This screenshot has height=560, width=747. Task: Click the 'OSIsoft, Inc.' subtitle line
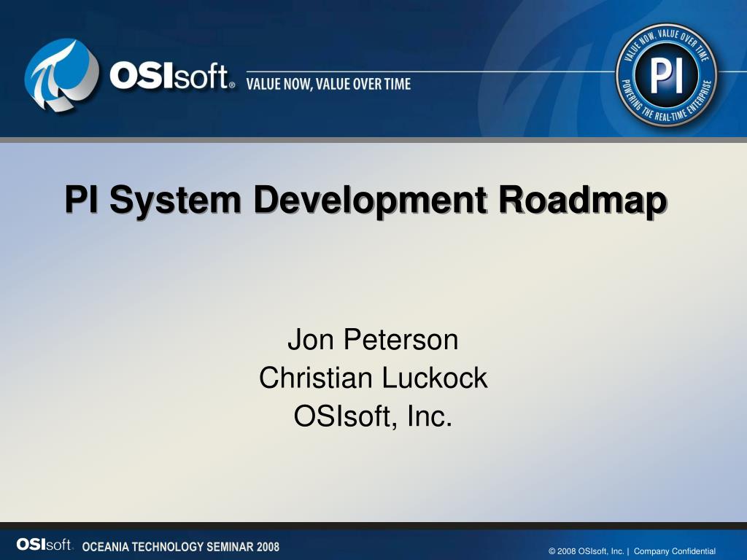point(373,416)
